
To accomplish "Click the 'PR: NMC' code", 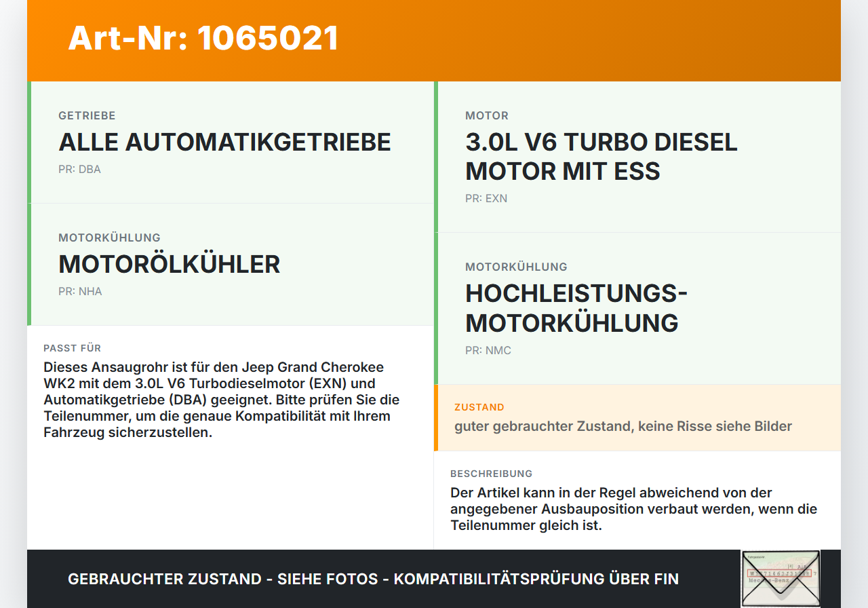I will pos(488,350).
